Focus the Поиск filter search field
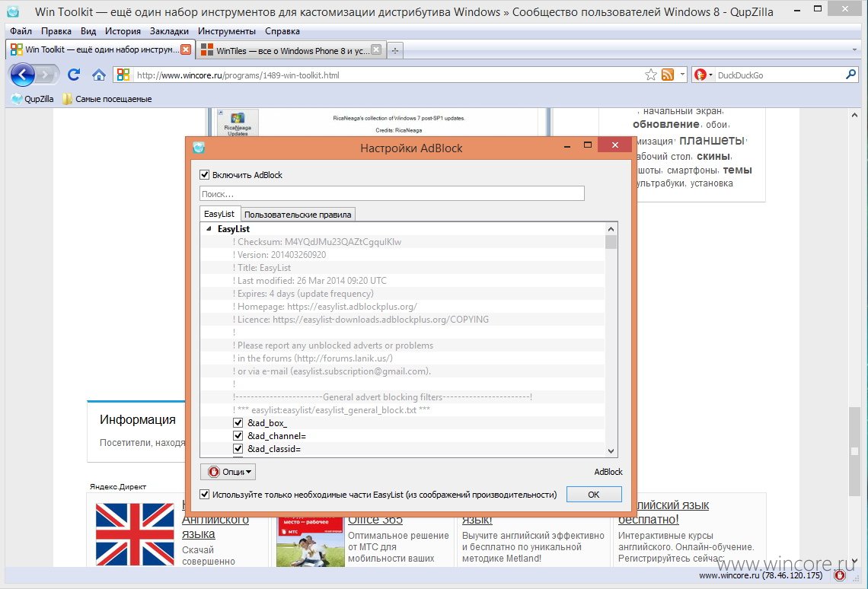868x589 pixels. [x=392, y=193]
